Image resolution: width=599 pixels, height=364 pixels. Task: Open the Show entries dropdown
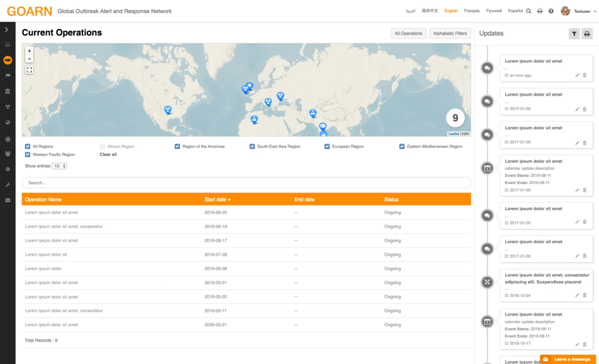(59, 166)
